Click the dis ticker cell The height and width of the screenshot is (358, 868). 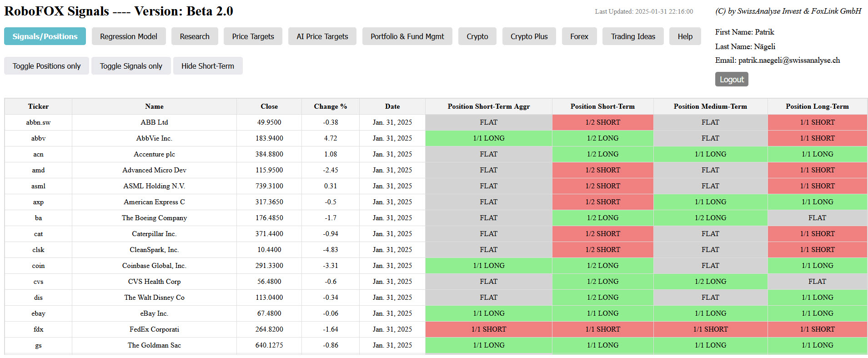(38, 297)
